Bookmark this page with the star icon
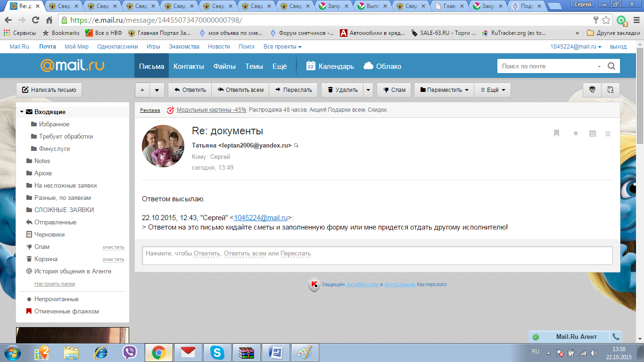 (606, 20)
